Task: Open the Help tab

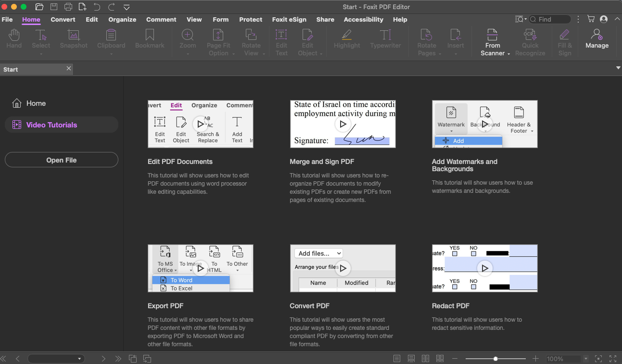Action: (x=400, y=19)
